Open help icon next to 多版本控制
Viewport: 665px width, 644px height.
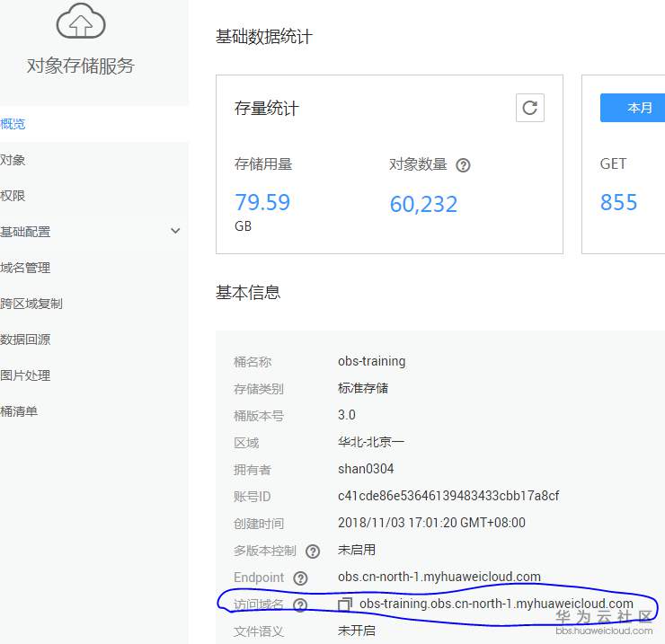pyautogui.click(x=313, y=551)
